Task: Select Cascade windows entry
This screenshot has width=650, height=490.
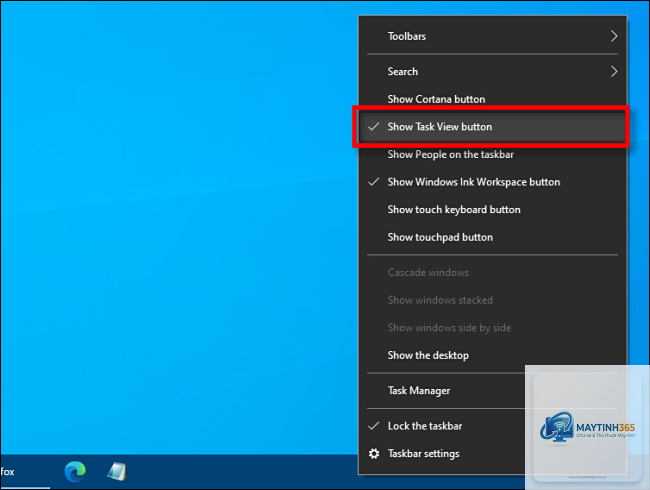Action: click(492, 272)
